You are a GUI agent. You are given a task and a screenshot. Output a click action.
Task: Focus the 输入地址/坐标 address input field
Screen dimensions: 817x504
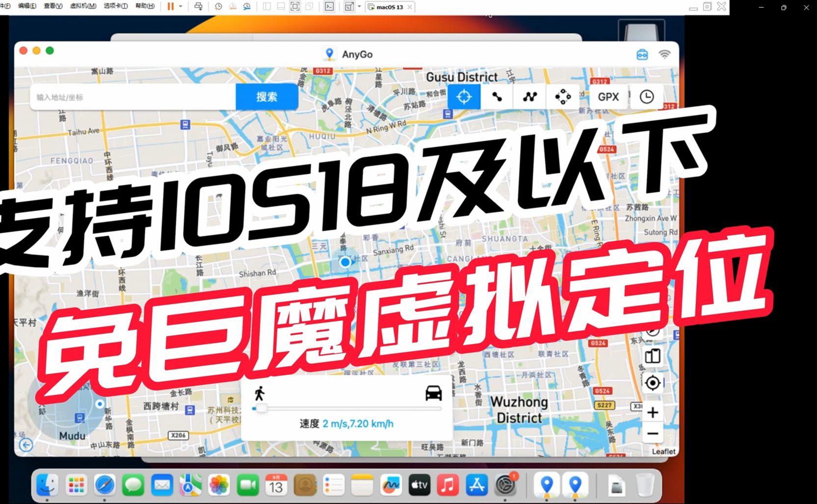point(133,97)
